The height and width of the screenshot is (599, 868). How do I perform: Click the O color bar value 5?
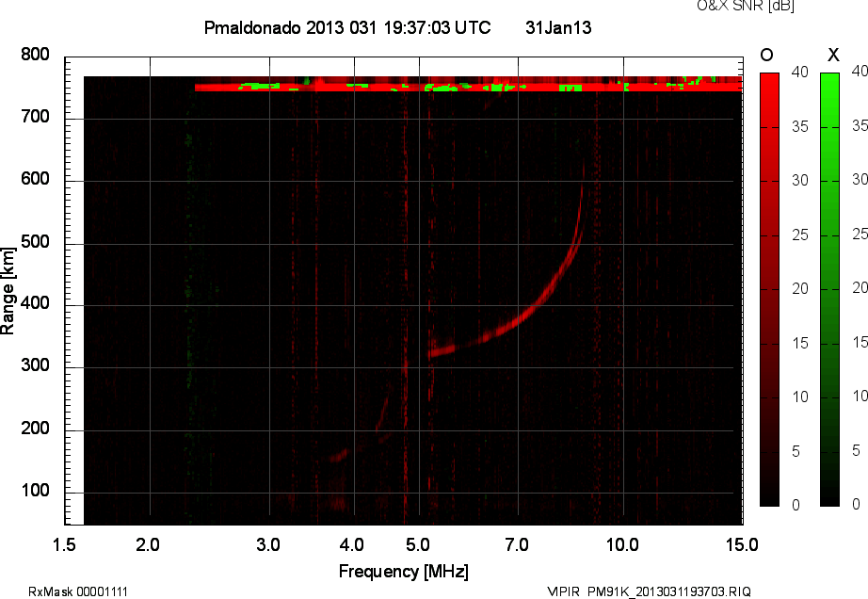[796, 452]
